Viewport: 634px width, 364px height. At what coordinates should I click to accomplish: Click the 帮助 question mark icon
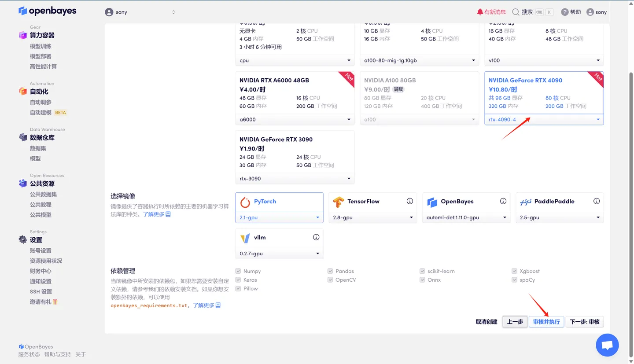click(565, 12)
